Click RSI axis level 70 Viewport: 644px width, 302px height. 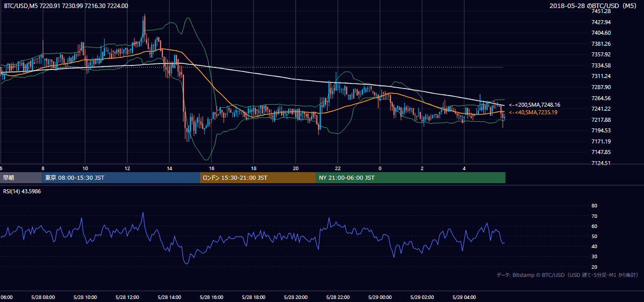[x=594, y=216]
